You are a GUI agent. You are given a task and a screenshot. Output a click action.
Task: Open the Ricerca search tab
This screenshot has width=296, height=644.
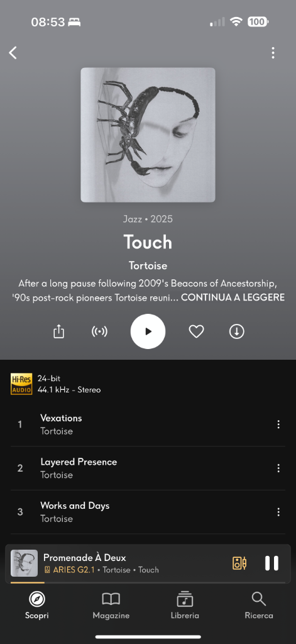coord(259,606)
